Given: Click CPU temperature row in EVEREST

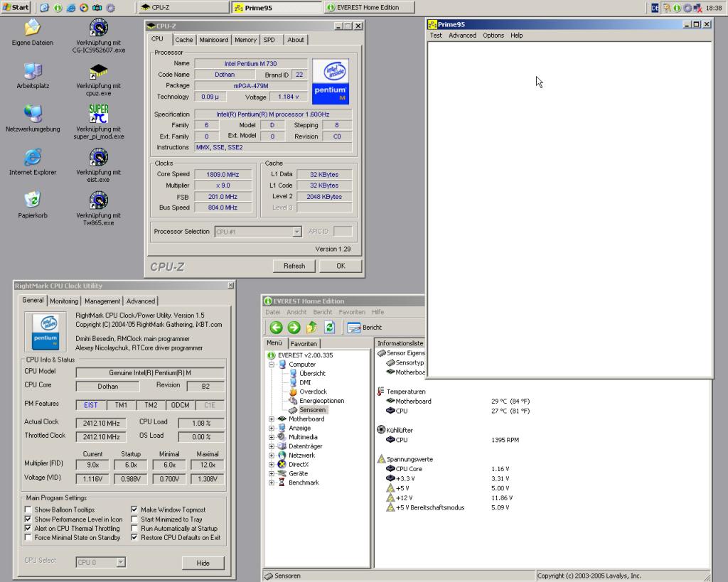Looking at the screenshot, I should (457, 411).
